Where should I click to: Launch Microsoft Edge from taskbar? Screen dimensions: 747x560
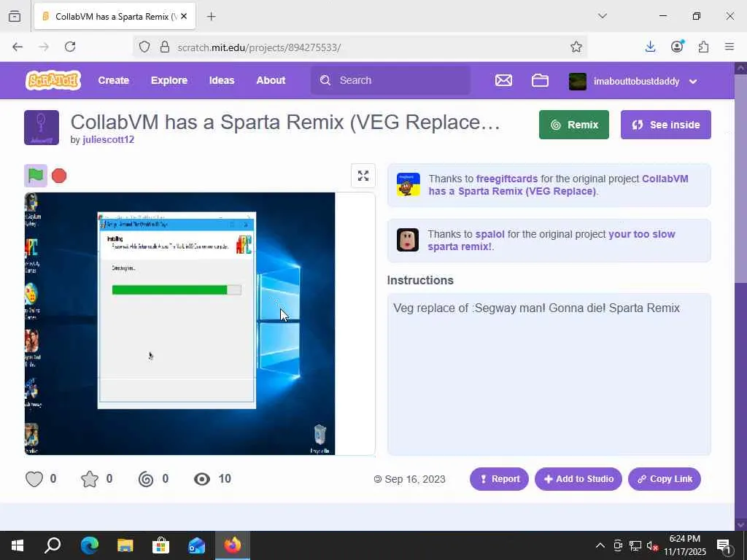(89, 545)
